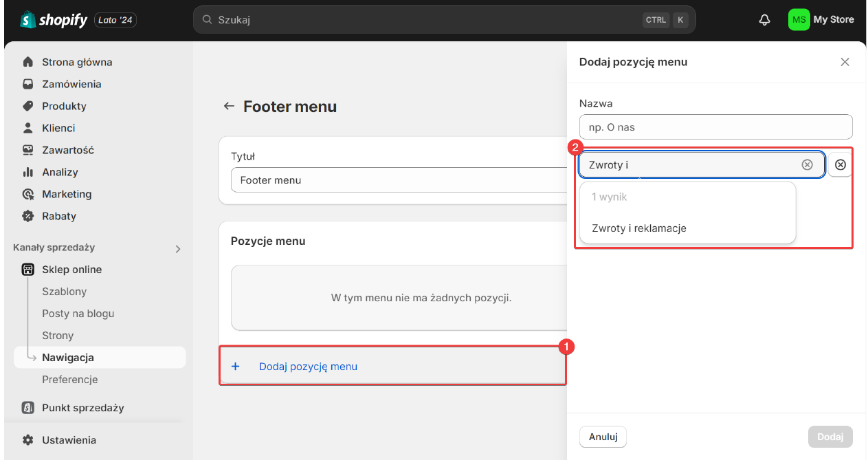This screenshot has height=467, width=868.
Task: Click the Produkty tag icon
Action: 28,106
